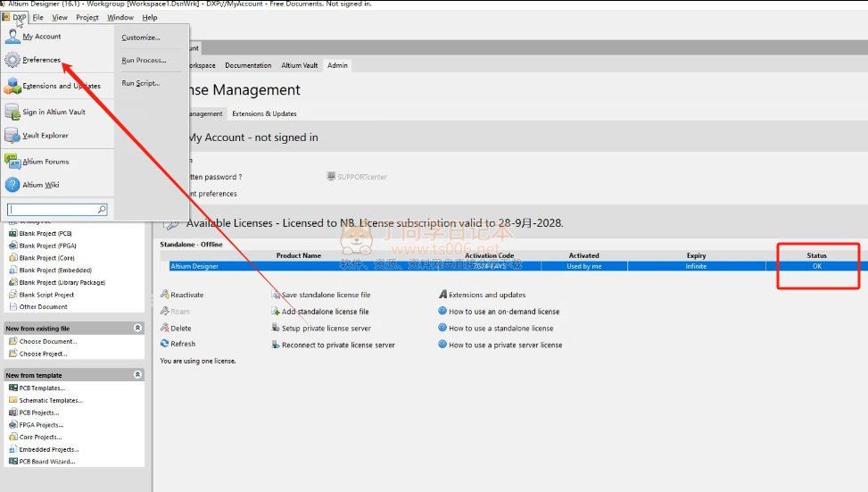Collapse the New from template section
Screen dimensions: 868x492
pos(137,375)
